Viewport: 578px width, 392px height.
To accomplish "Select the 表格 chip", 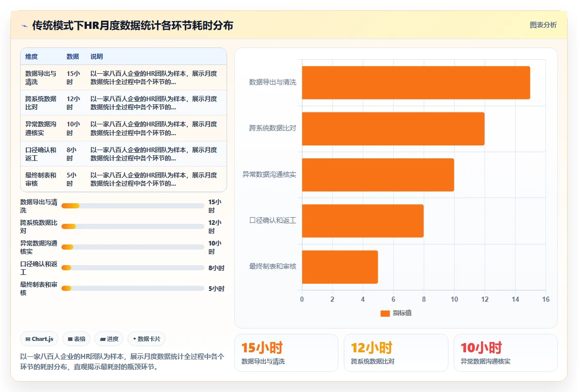I will click(77, 339).
